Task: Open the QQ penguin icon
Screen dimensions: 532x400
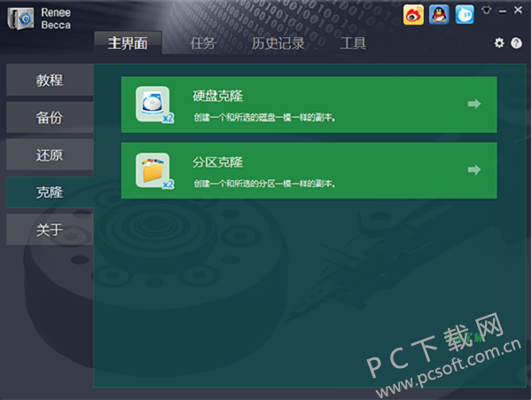Action: click(439, 14)
